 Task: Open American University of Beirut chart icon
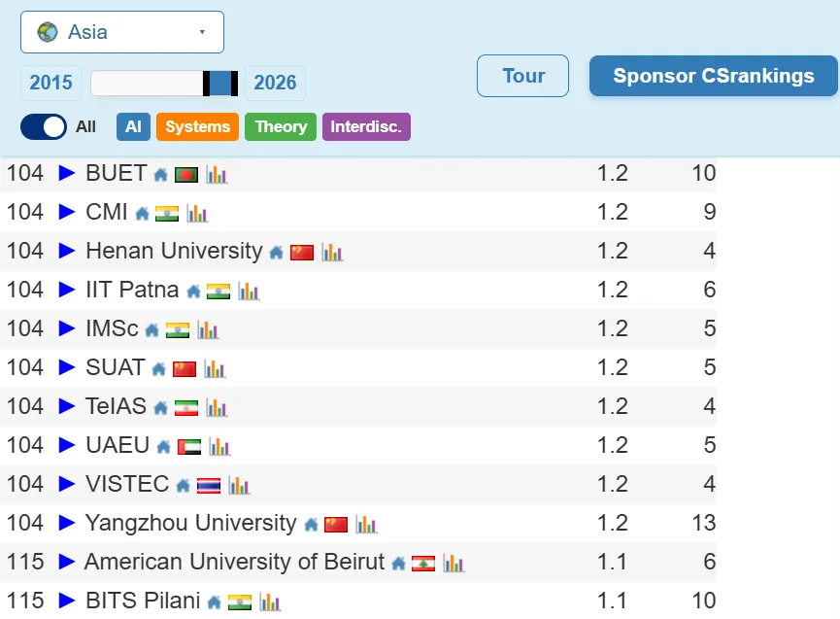click(454, 564)
